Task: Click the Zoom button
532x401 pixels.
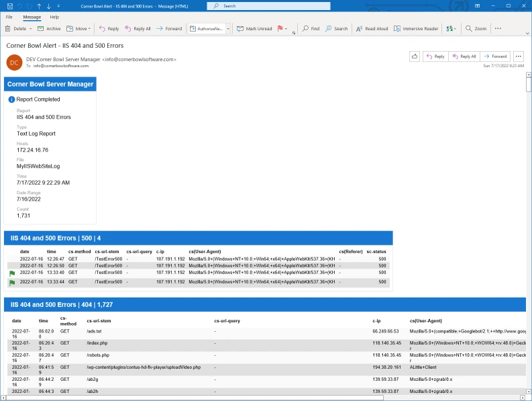Action: [x=476, y=28]
